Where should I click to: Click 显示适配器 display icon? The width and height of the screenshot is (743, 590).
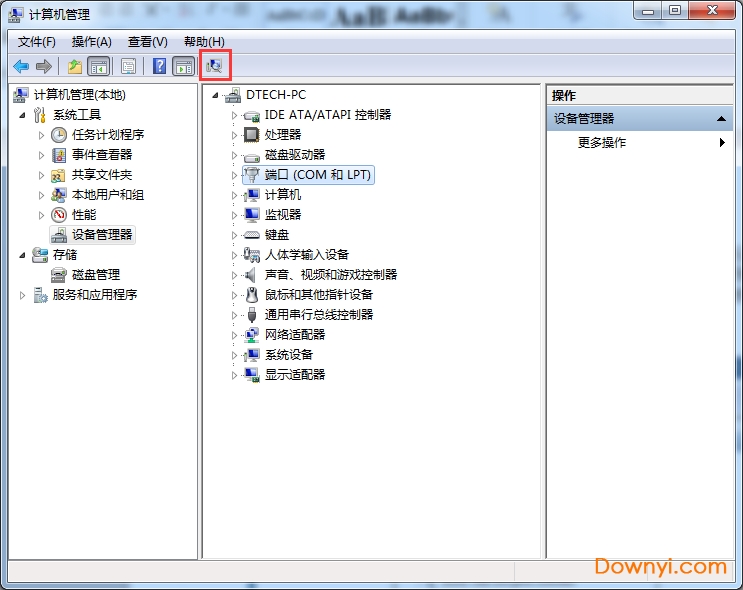(252, 375)
